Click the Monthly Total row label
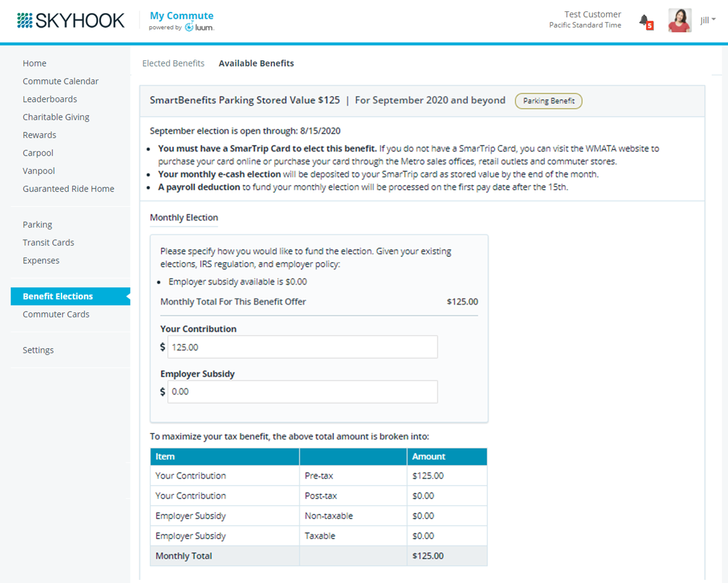 [184, 555]
